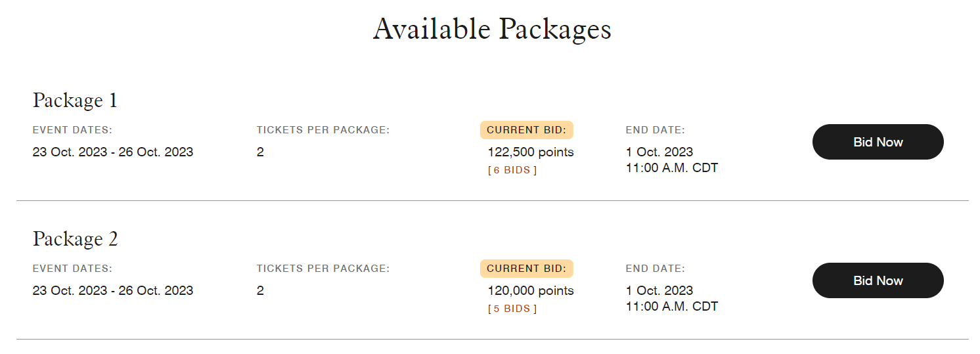
Task: Click Package 2's Current Bid badge
Action: (x=526, y=269)
